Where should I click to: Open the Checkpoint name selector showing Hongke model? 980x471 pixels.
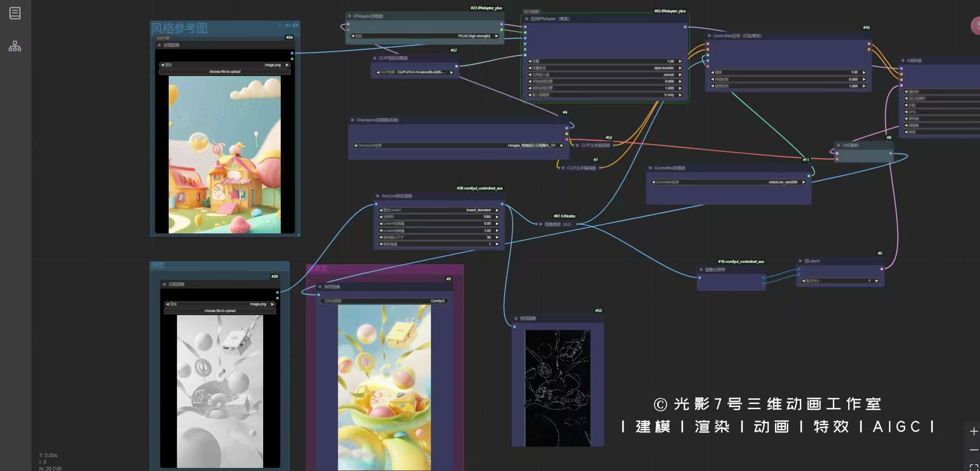click(x=458, y=146)
